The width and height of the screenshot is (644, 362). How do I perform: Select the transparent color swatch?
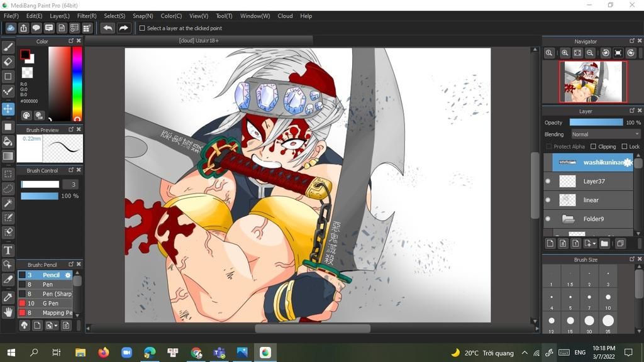pyautogui.click(x=27, y=73)
